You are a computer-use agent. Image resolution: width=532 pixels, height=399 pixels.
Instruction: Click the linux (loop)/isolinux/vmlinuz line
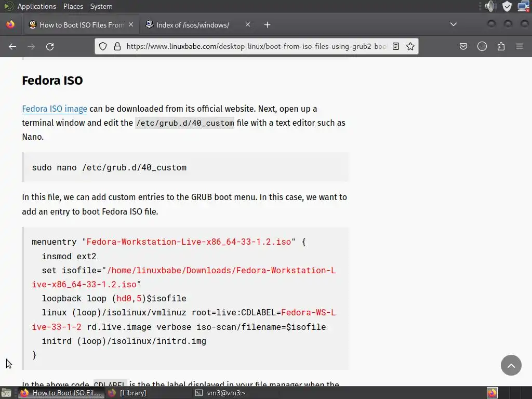tap(183, 320)
